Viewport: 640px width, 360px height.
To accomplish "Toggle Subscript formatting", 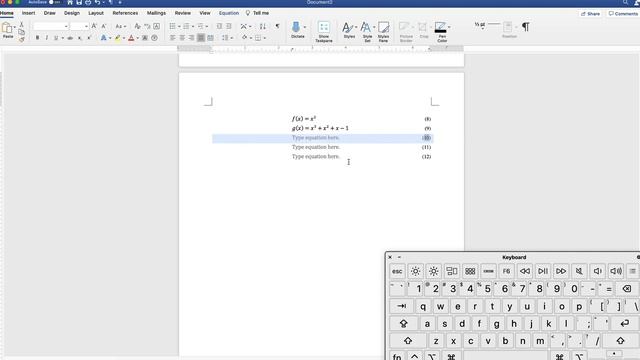I will tap(80, 38).
